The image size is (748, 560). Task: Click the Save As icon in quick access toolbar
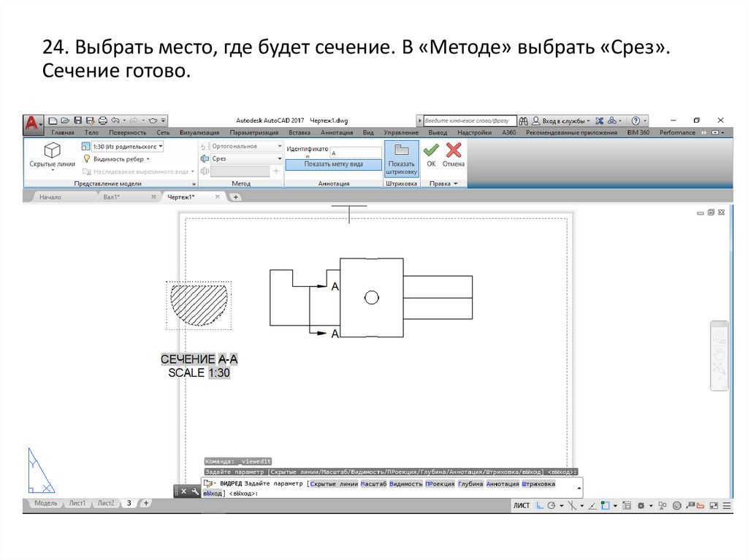click(x=90, y=120)
